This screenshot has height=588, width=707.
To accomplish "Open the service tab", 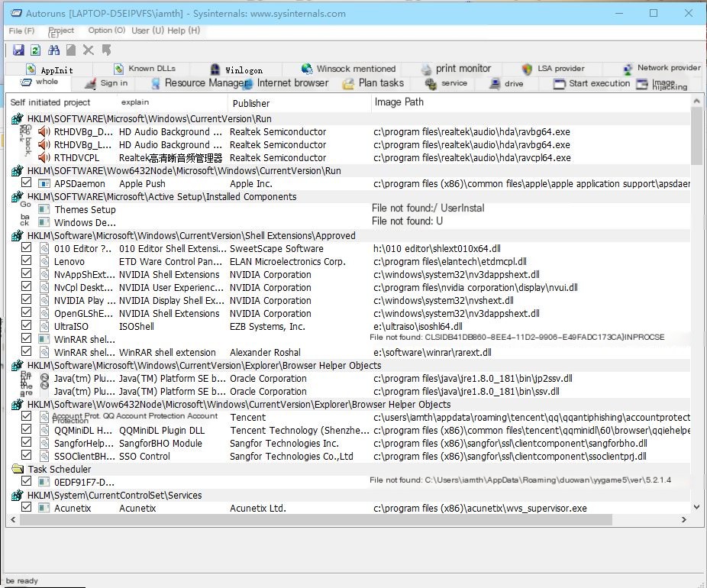I will [447, 83].
